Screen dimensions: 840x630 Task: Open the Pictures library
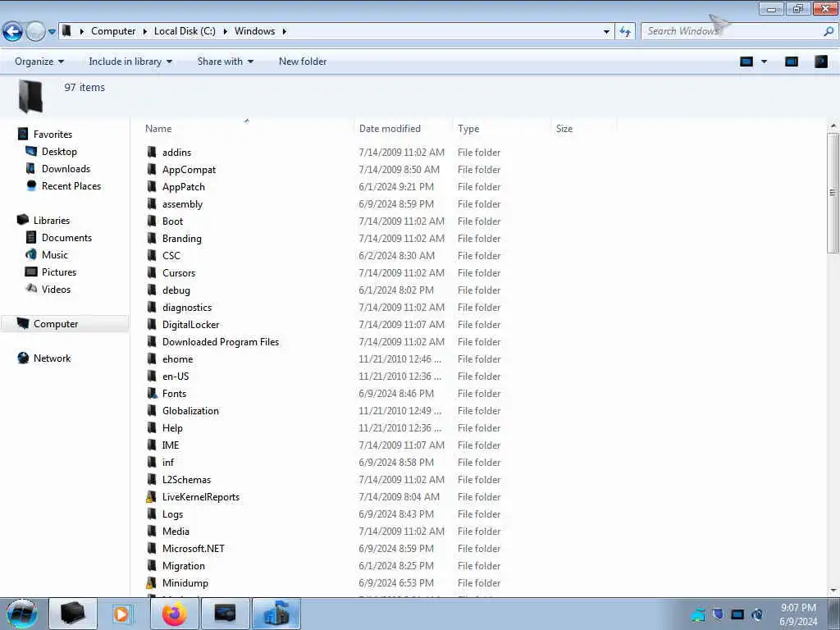click(x=59, y=272)
